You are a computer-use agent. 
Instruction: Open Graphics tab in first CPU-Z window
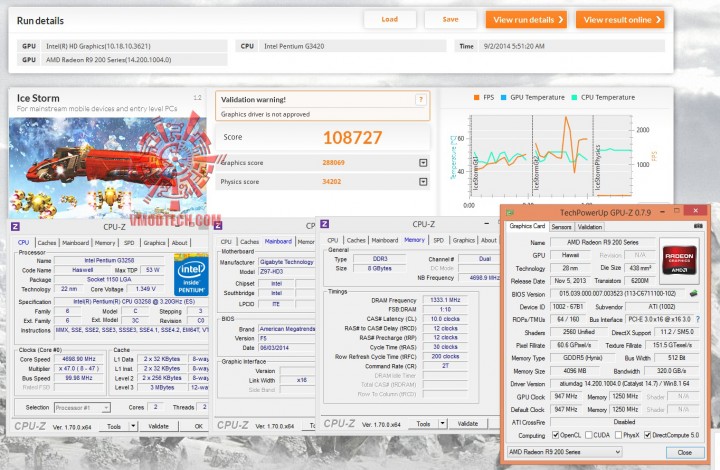[x=154, y=243]
